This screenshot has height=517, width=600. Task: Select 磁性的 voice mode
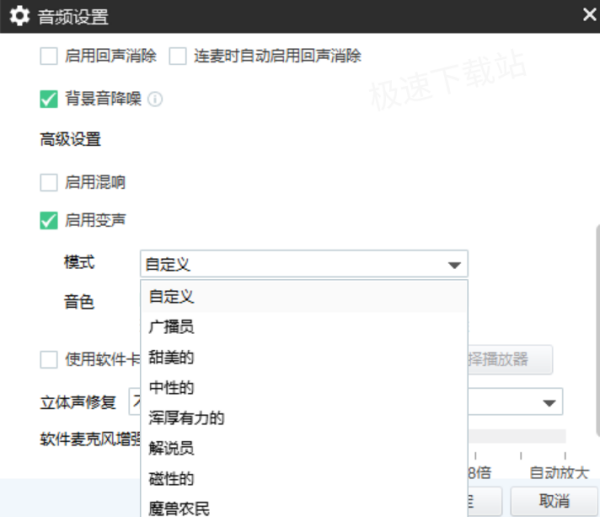click(304, 478)
